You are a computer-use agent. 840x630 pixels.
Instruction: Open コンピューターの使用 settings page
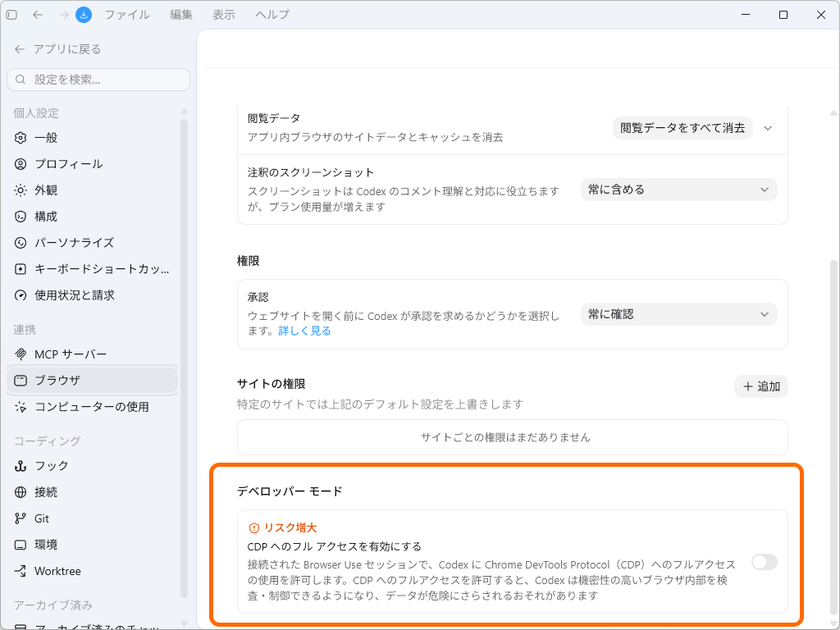(x=92, y=407)
